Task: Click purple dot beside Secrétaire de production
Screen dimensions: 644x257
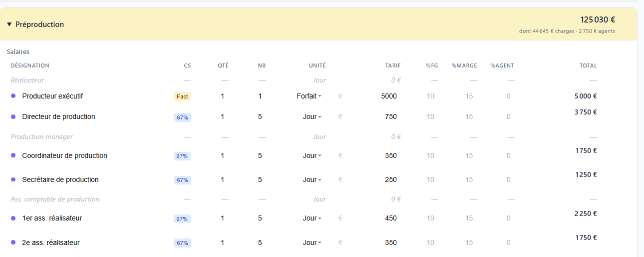Action: click(13, 179)
